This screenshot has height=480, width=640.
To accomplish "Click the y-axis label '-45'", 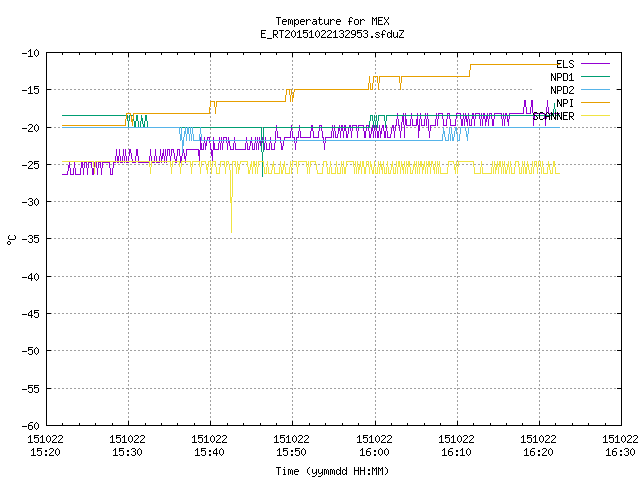I will click(x=31, y=314).
